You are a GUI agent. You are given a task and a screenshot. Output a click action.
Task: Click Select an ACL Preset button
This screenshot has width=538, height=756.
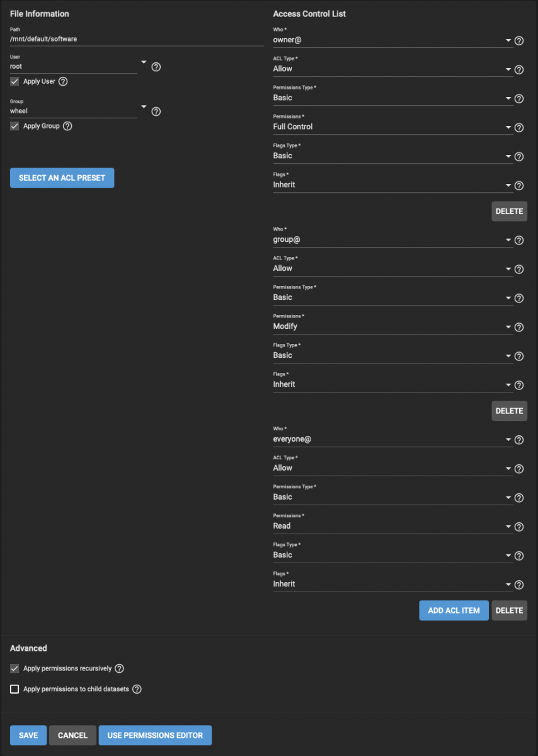[x=62, y=178]
